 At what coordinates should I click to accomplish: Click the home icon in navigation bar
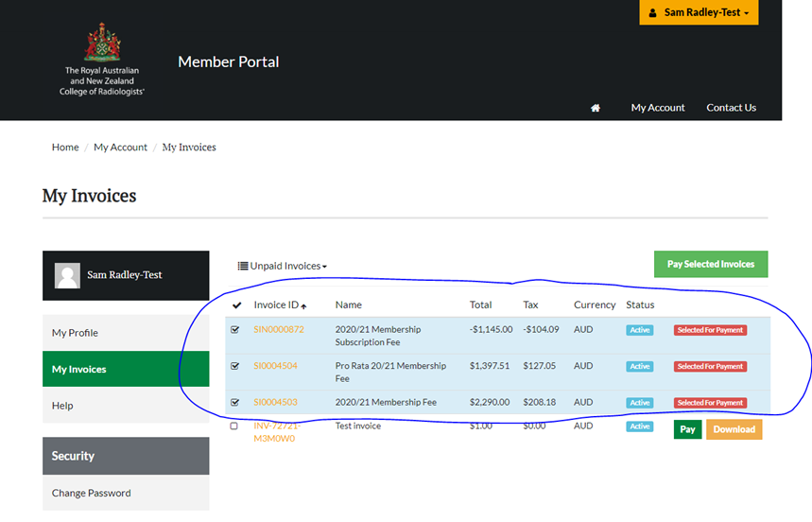point(596,108)
